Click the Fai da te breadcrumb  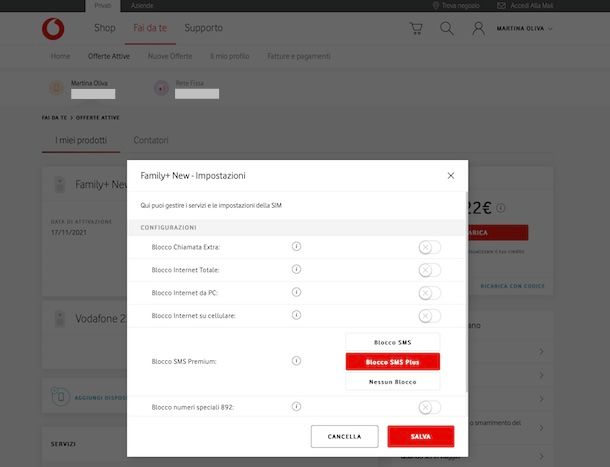point(54,118)
